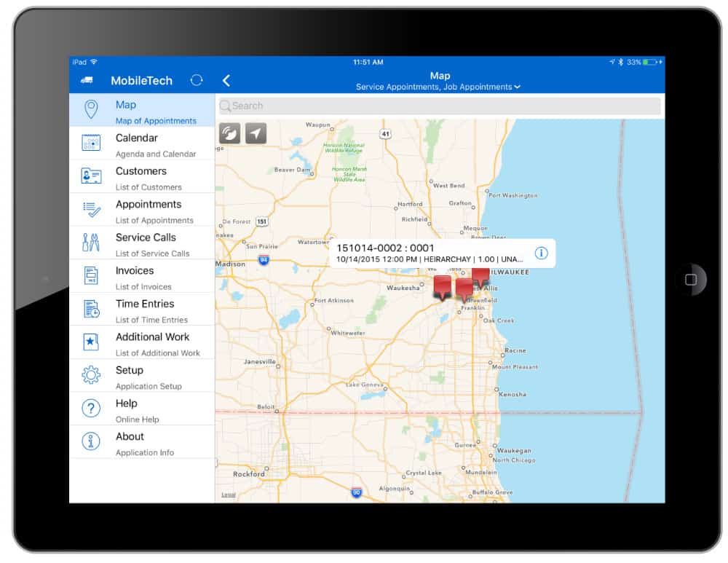Image resolution: width=728 pixels, height=563 pixels.
Task: Tap the 10/14/2015 12:00 PM callout details
Action: click(x=429, y=259)
